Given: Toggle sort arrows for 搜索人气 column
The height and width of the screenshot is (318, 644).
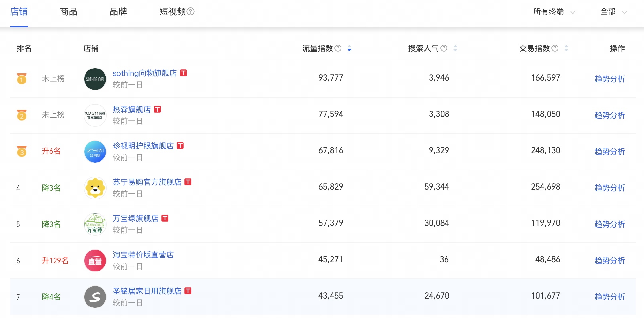Looking at the screenshot, I should click(x=455, y=48).
